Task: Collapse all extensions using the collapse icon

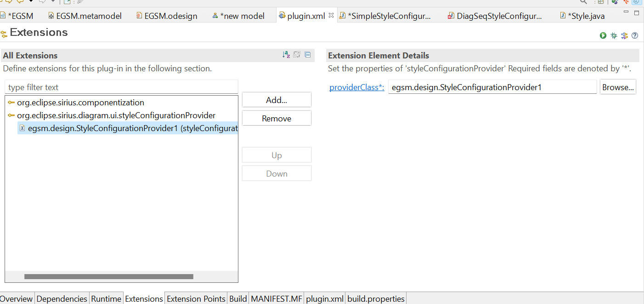Action: 308,55
